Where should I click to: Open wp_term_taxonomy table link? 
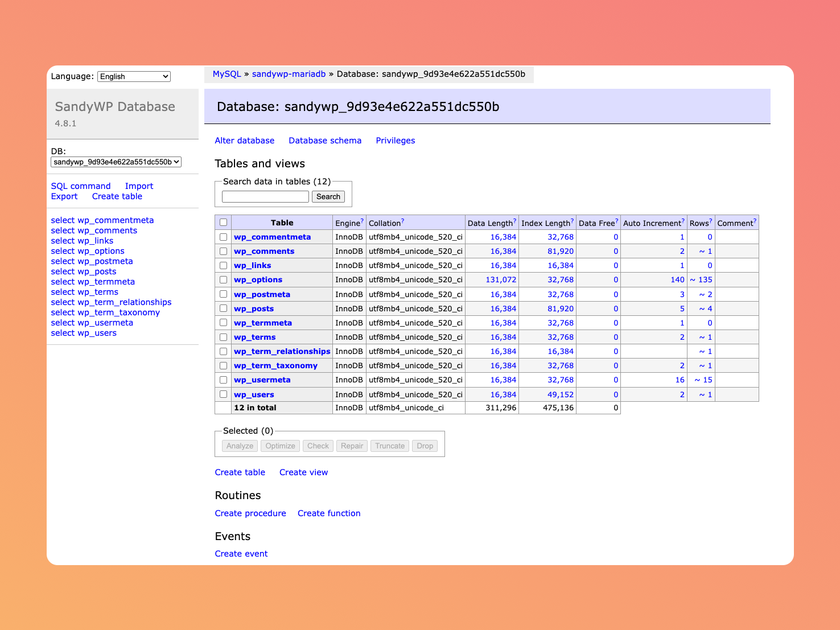click(276, 366)
